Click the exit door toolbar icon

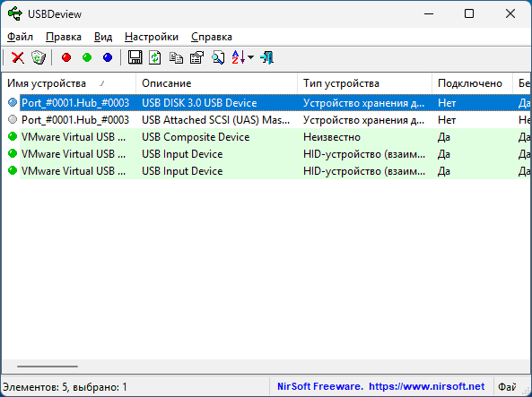(x=267, y=57)
